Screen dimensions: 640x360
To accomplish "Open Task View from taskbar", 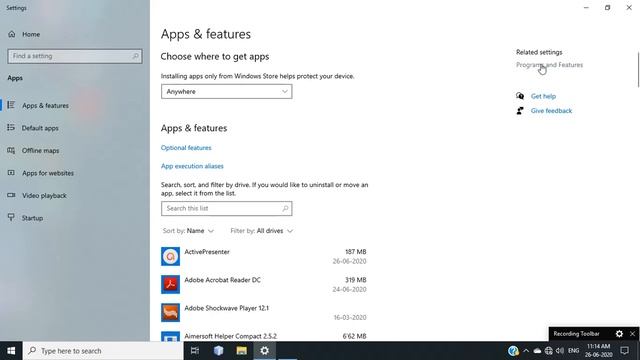I will [195, 351].
